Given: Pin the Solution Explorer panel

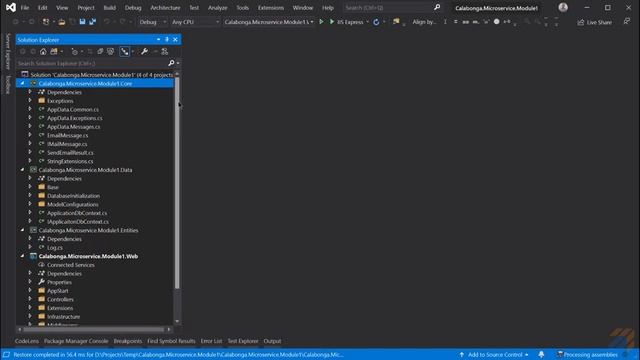Looking at the screenshot, I should [x=167, y=40].
